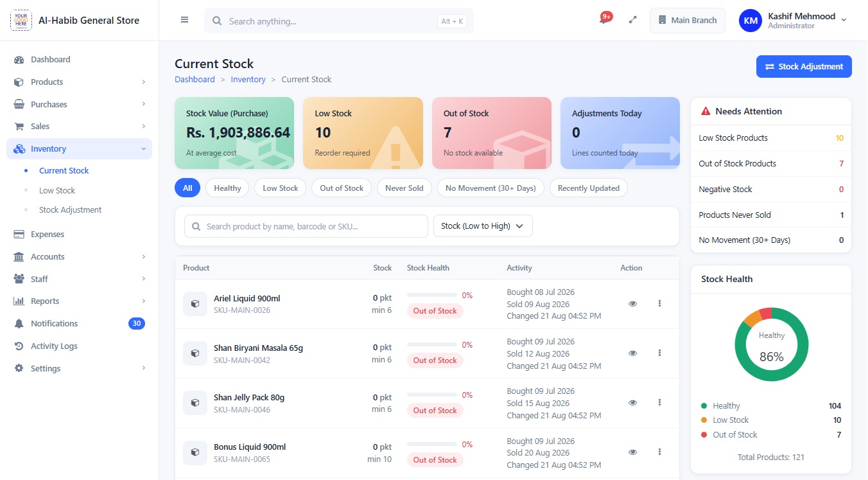Open three-dot menu for Bonus Liquid 900ml
Viewport: 868px width, 480px height.
pos(659,452)
